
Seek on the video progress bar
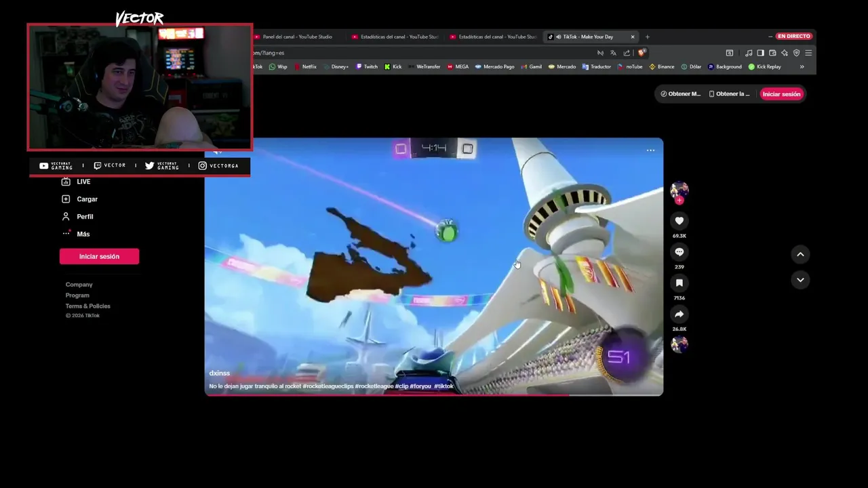click(434, 395)
